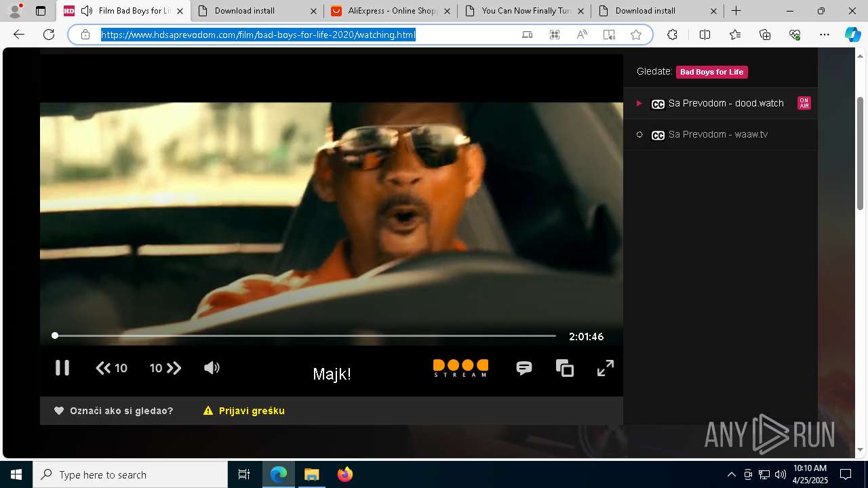Show hidden tray icons chevron

click(x=732, y=474)
